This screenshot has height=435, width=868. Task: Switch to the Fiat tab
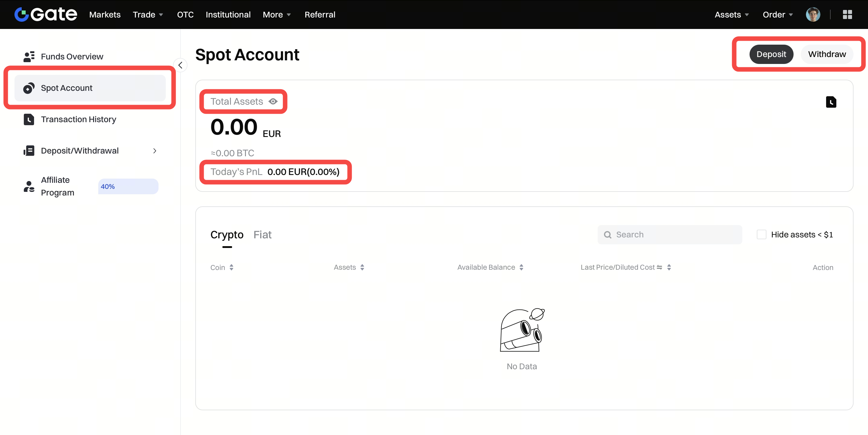(262, 235)
